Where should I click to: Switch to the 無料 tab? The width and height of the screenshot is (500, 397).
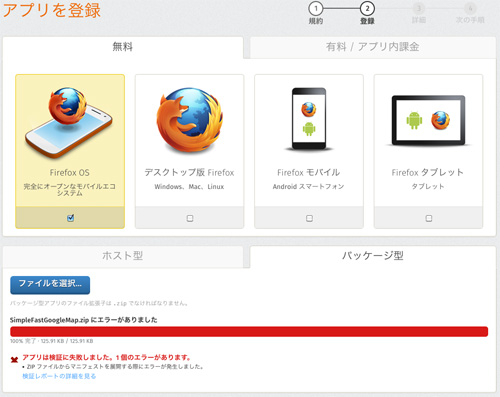pos(123,47)
